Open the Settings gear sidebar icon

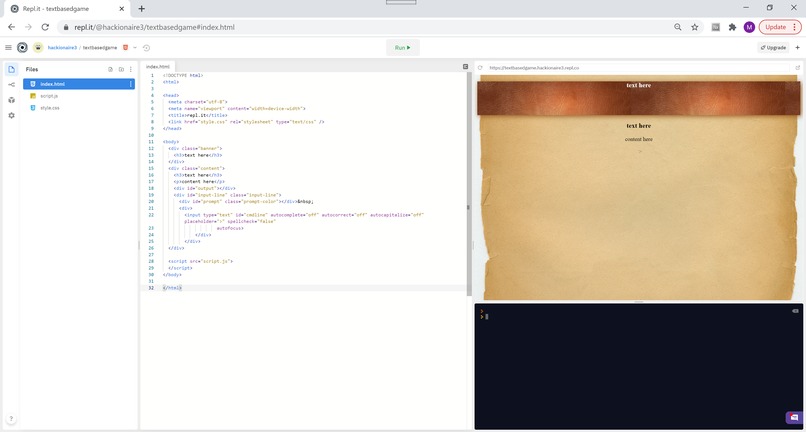coord(11,116)
